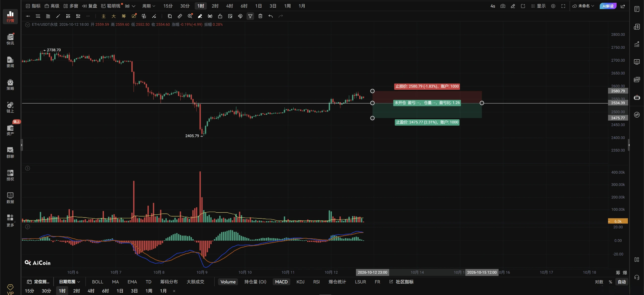Image resolution: width=644 pixels, height=295 pixels.
Task: Switch to the 1日 top timeframe tab
Action: click(x=258, y=6)
